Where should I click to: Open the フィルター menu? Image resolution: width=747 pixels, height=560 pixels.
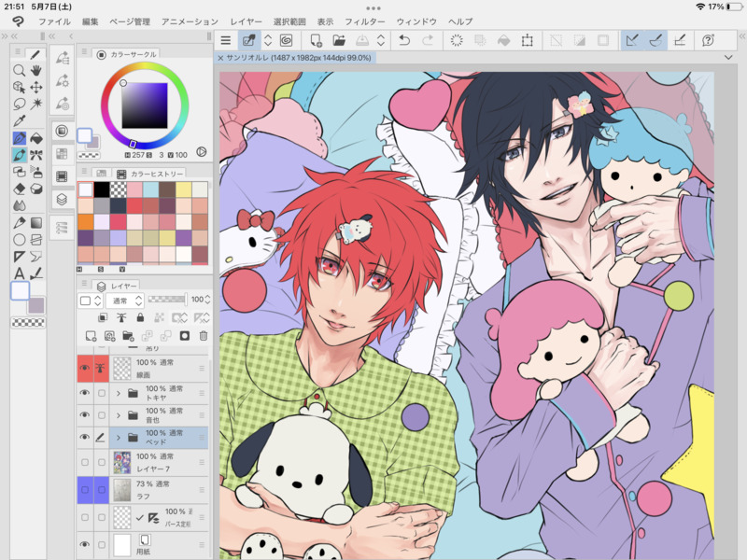point(364,21)
